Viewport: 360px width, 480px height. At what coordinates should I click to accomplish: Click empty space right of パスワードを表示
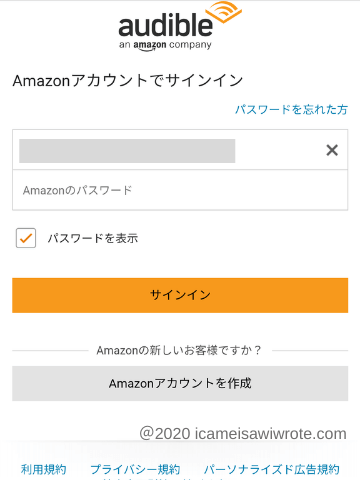(243, 238)
